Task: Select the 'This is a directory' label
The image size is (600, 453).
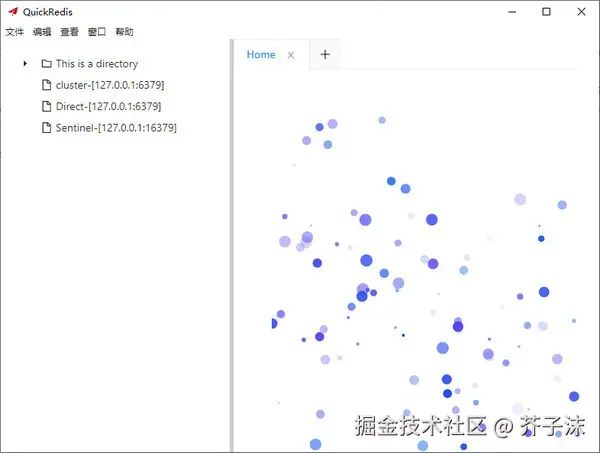Action: point(96,64)
